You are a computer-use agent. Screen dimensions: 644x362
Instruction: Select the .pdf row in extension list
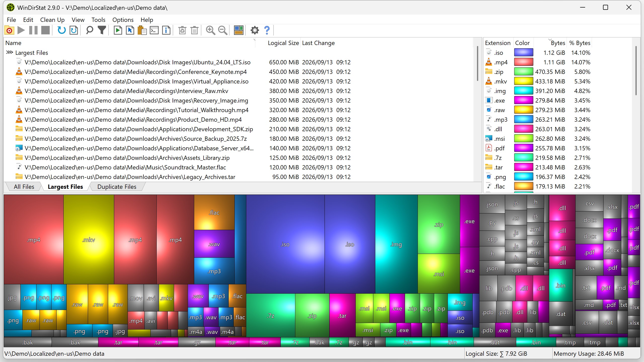click(x=538, y=148)
